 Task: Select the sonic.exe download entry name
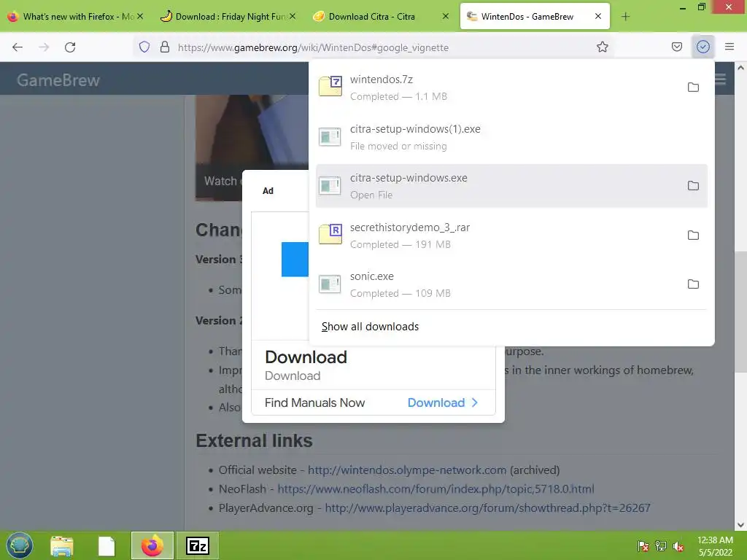pyautogui.click(x=371, y=276)
